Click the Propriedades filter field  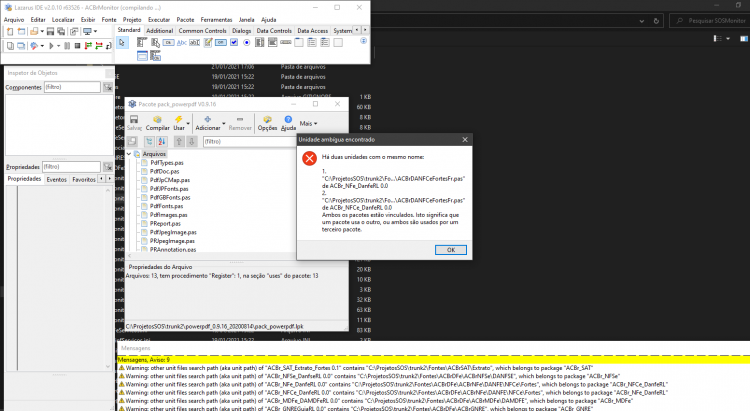[71, 167]
